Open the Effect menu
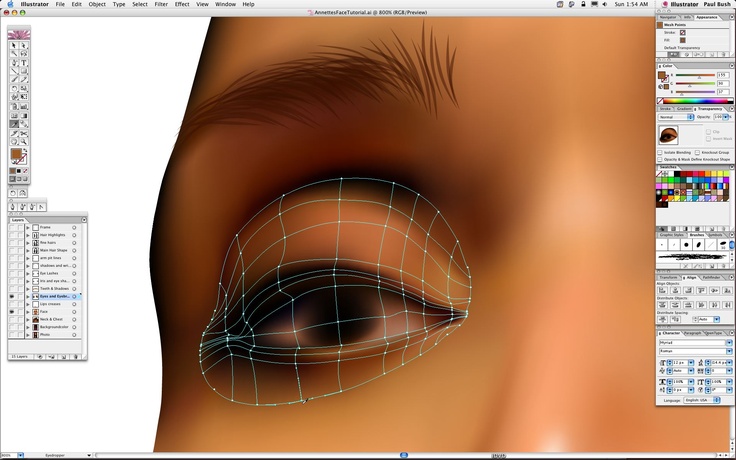 [x=182, y=4]
